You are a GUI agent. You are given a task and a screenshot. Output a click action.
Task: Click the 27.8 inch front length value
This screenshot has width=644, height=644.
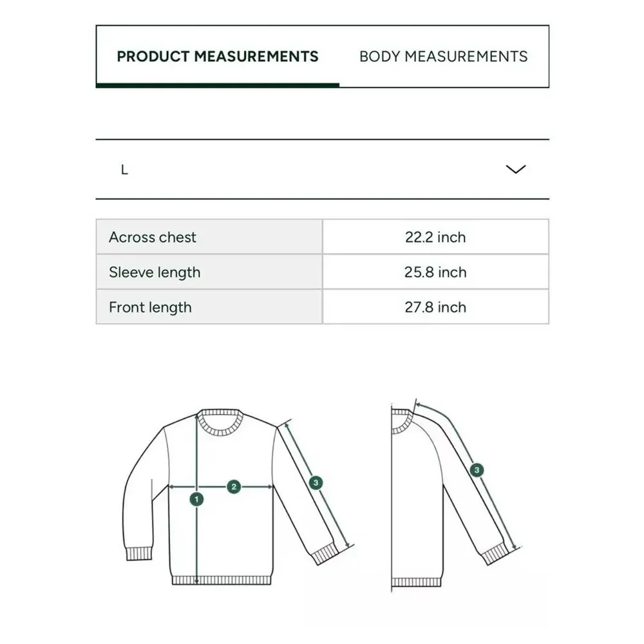tap(435, 307)
